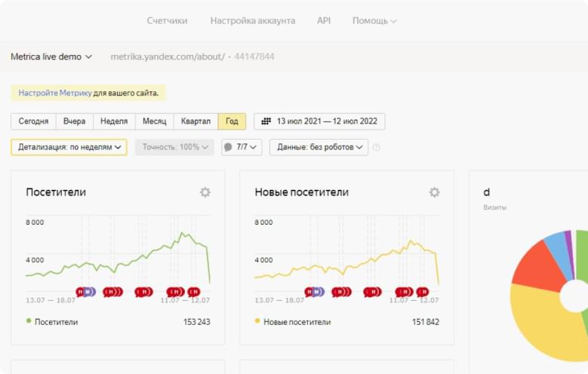Open the 7/7 annotations dropdown
This screenshot has height=374, width=588.
click(242, 147)
